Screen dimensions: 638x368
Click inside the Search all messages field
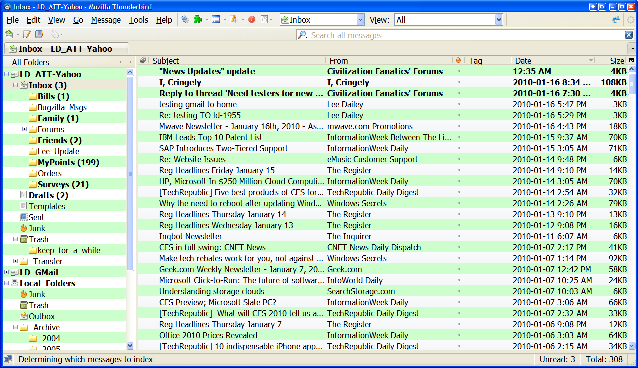(464, 35)
